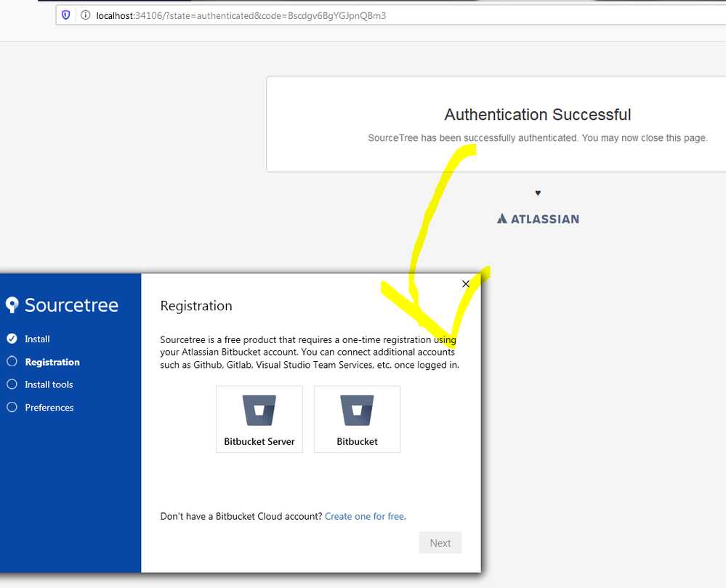This screenshot has width=726, height=588.
Task: Click the small heart icon above Atlassian
Action: tap(538, 193)
